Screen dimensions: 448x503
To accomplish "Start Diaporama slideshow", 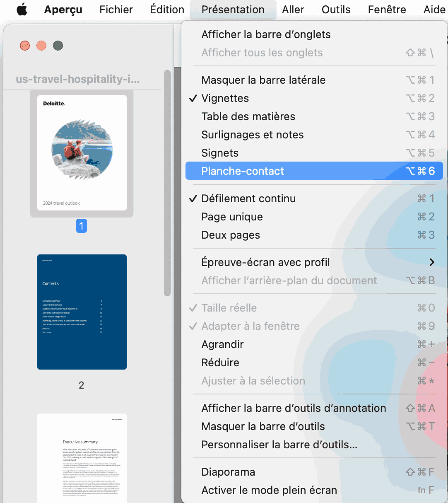I will [314, 472].
